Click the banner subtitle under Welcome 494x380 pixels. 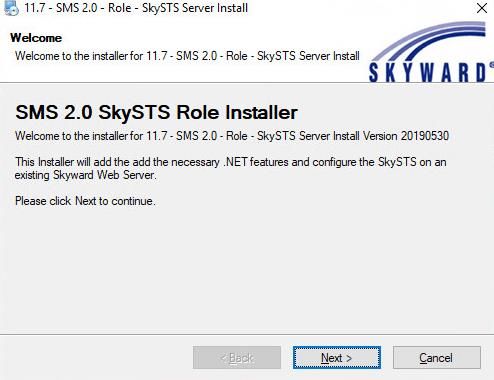click(187, 56)
